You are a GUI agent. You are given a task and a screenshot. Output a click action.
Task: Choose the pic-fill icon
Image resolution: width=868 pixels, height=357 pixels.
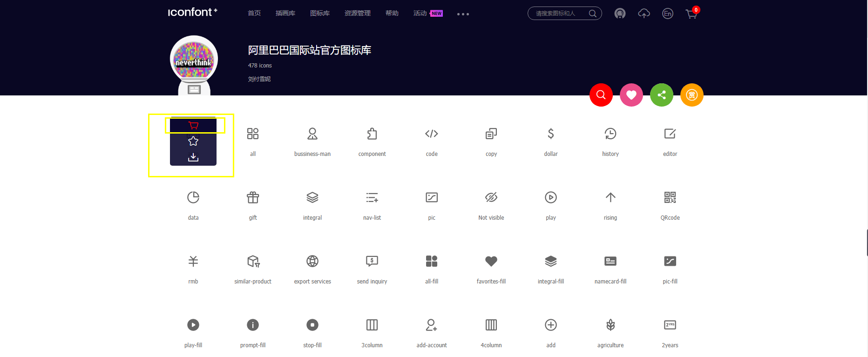(x=670, y=261)
